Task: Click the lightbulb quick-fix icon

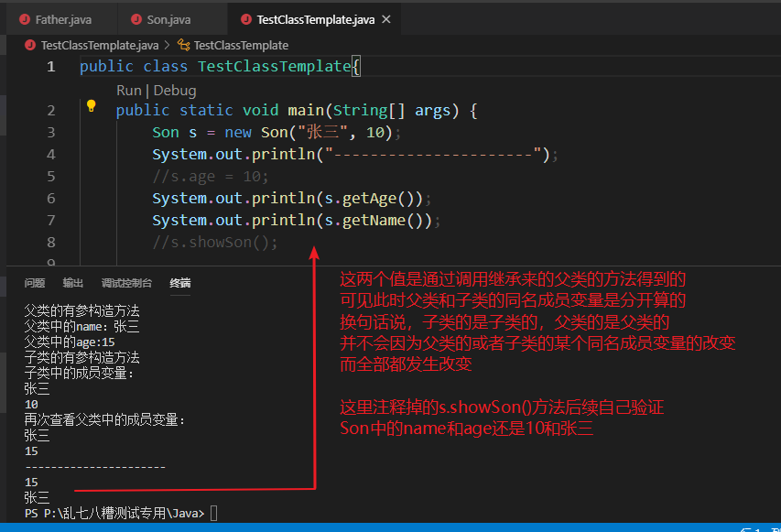Action: click(x=91, y=106)
